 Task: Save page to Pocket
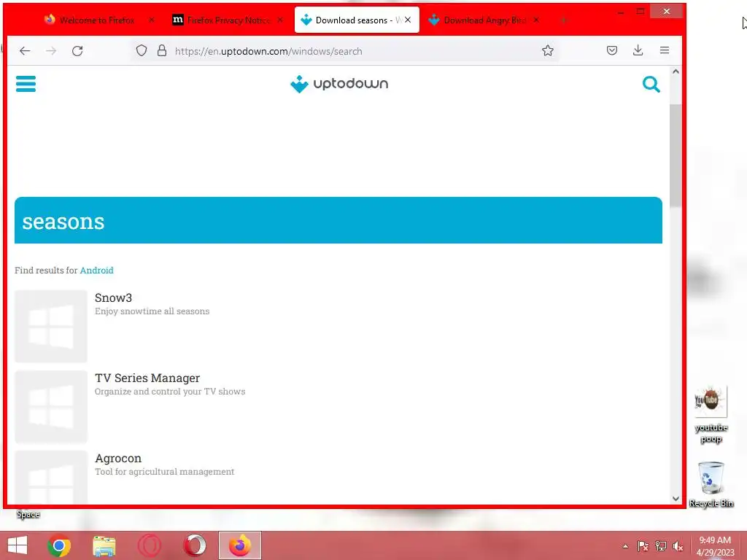[612, 50]
